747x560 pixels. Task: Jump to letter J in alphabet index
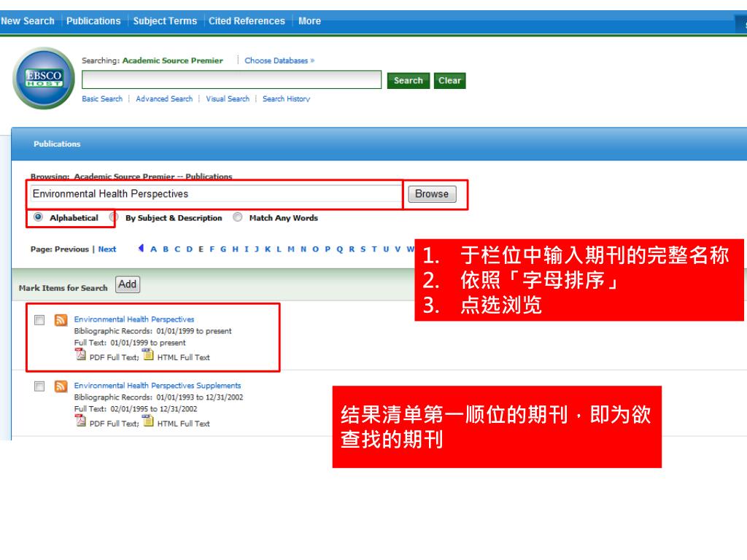tap(257, 249)
